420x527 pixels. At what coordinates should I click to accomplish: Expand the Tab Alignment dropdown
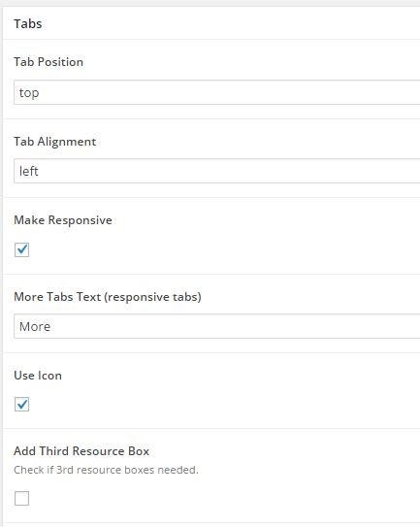[216, 171]
